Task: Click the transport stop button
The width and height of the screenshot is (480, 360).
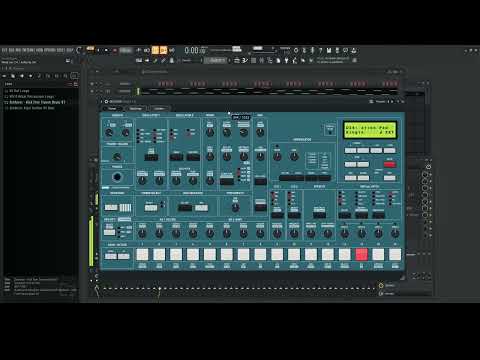Action: coord(106,50)
